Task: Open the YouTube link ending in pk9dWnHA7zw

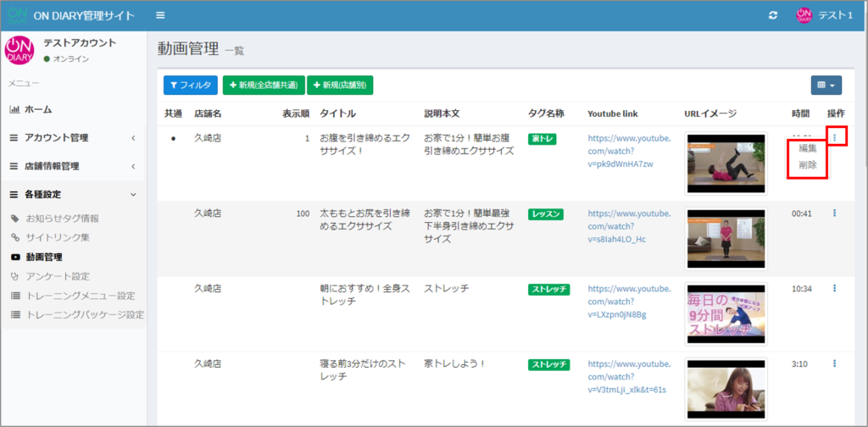Action: (x=628, y=150)
